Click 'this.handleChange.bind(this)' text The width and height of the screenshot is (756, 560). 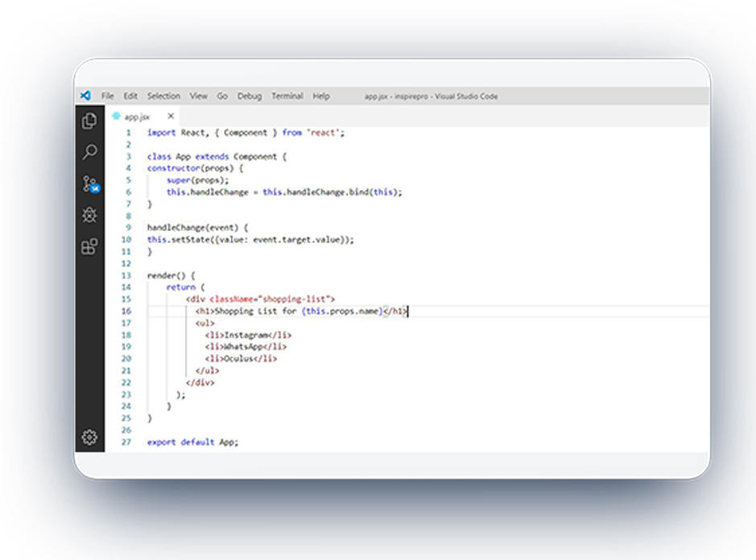330,191
